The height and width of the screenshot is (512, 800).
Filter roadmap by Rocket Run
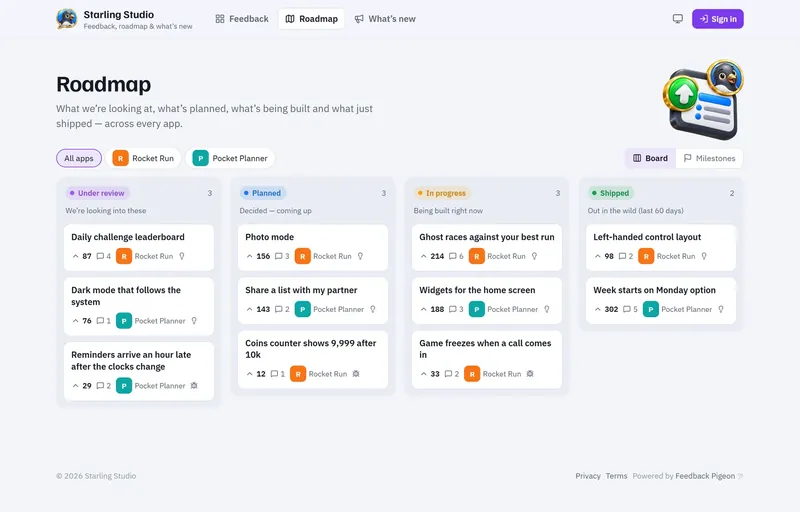click(143, 158)
